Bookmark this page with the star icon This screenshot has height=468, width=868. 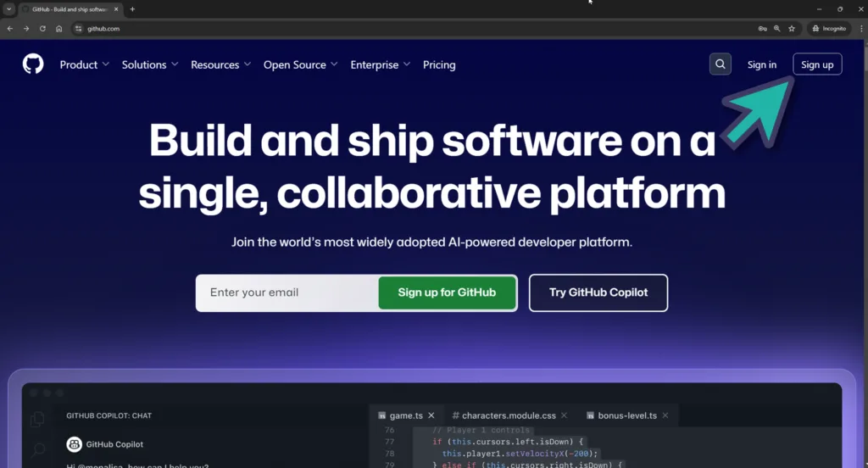tap(792, 28)
